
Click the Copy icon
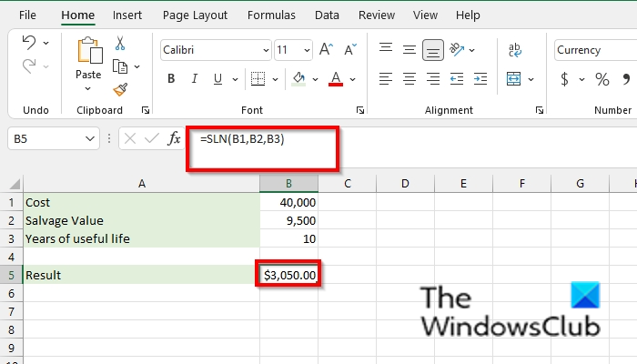(x=120, y=66)
